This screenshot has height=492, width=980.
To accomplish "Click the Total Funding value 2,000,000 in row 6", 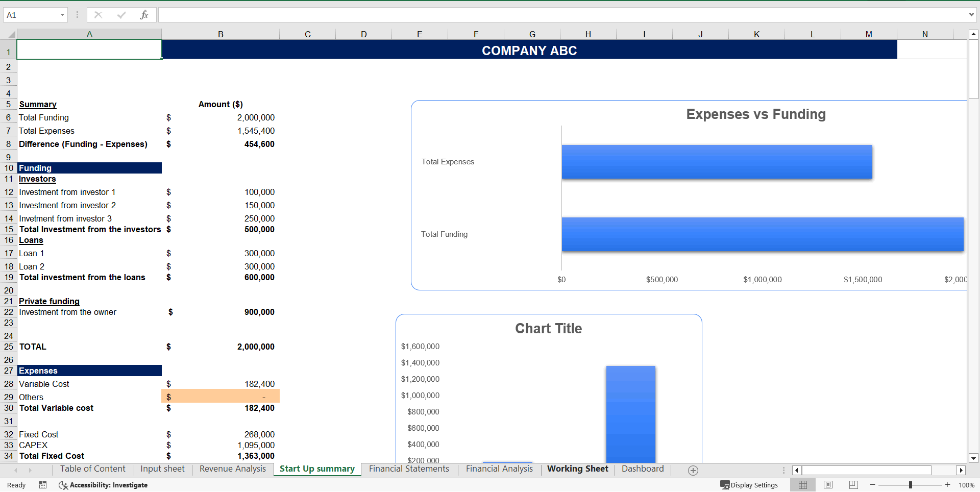I will (220, 117).
